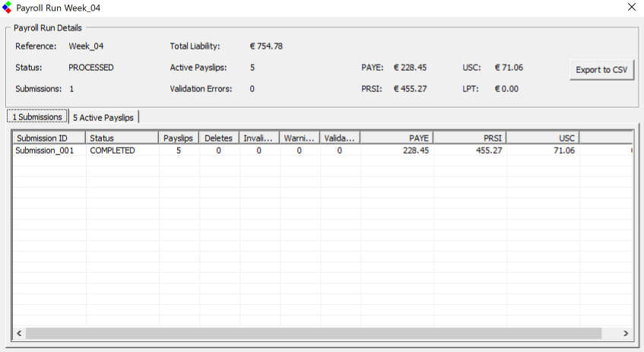Click the Payslips column header

click(x=179, y=138)
